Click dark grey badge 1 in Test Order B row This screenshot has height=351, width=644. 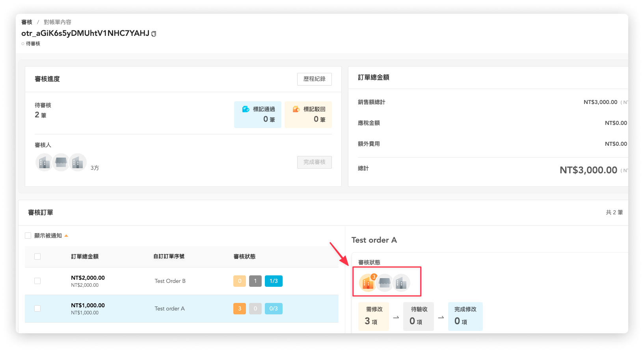(255, 281)
